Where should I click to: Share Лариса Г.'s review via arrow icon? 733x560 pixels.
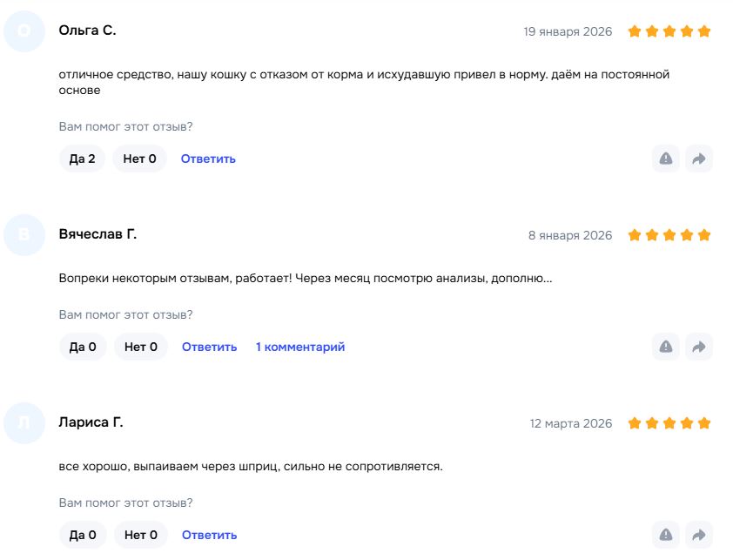(699, 535)
